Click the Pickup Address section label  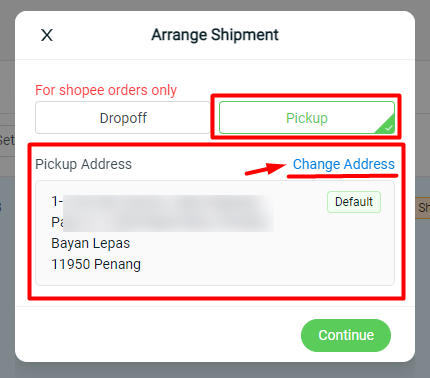(x=83, y=164)
